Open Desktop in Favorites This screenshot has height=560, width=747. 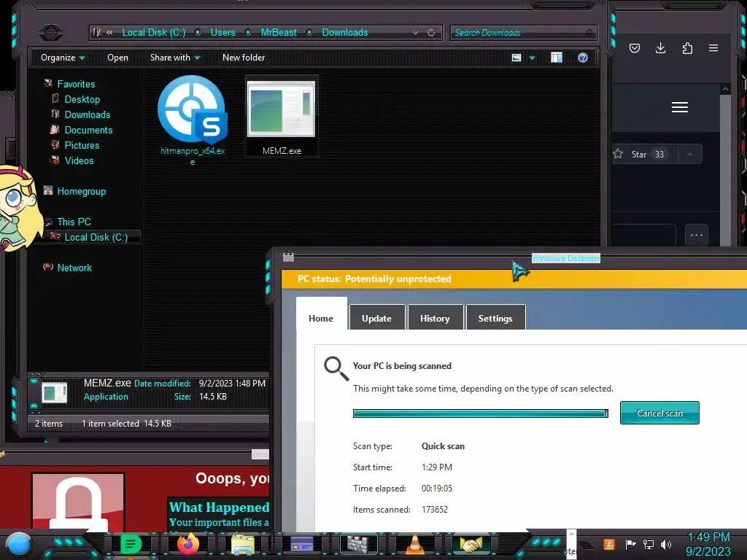coord(82,99)
